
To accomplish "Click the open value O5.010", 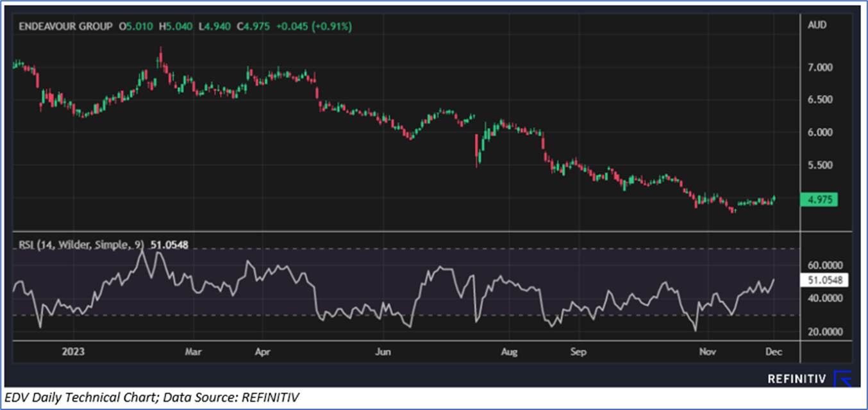I will click(137, 26).
